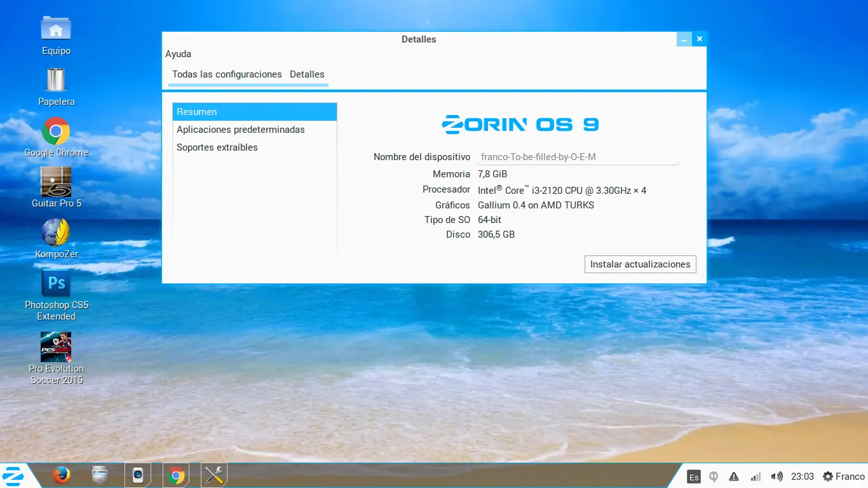The image size is (868, 488).
Task: Click the Intel Core i3-2120 processor text
Action: point(562,190)
